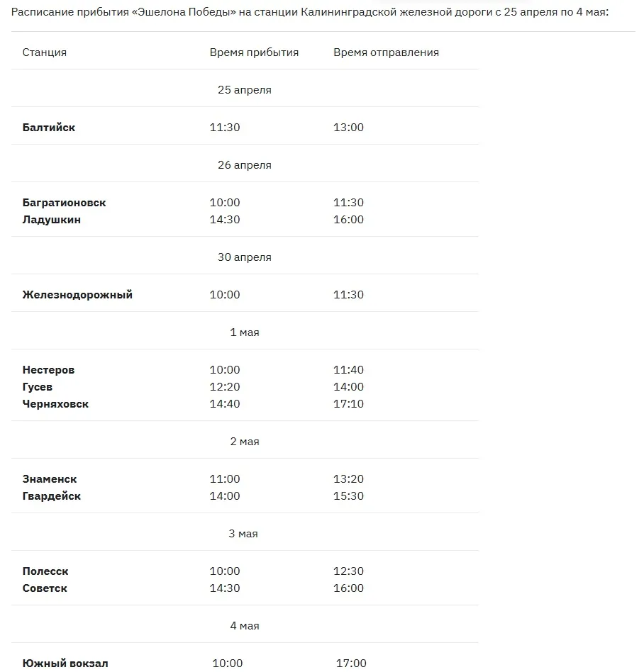
Task: Click the Гусев station name
Action: [38, 386]
